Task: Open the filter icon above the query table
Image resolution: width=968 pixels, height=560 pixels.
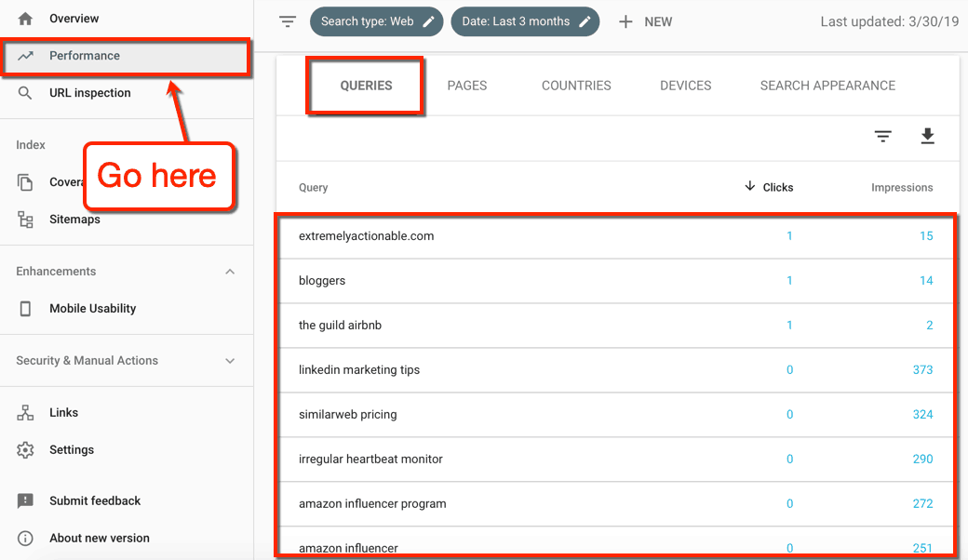Action: pos(882,136)
